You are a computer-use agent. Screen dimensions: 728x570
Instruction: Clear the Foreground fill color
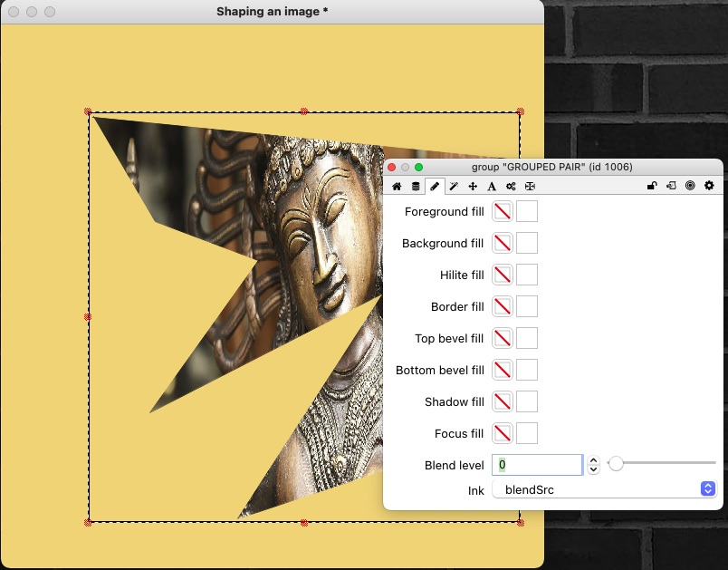click(503, 212)
